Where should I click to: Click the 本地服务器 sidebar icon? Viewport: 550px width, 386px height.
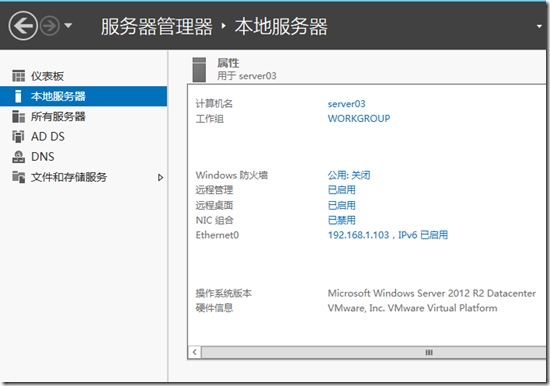[x=18, y=96]
